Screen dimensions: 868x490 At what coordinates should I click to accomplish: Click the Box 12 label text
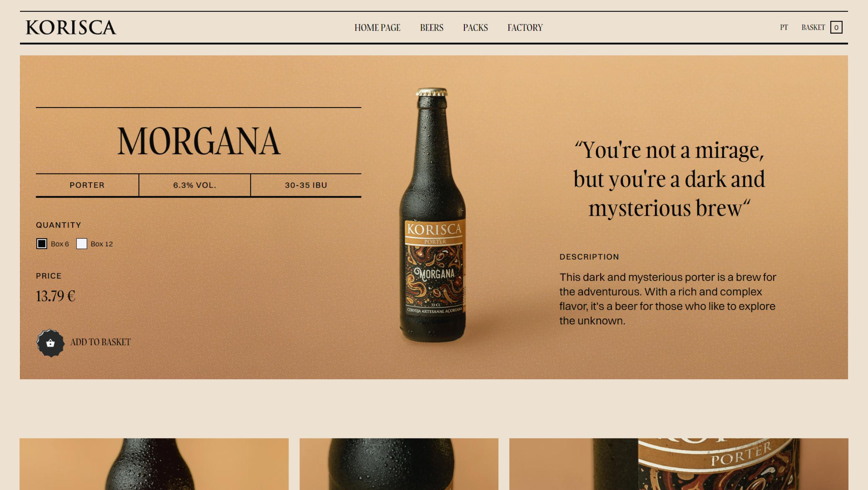[102, 244]
